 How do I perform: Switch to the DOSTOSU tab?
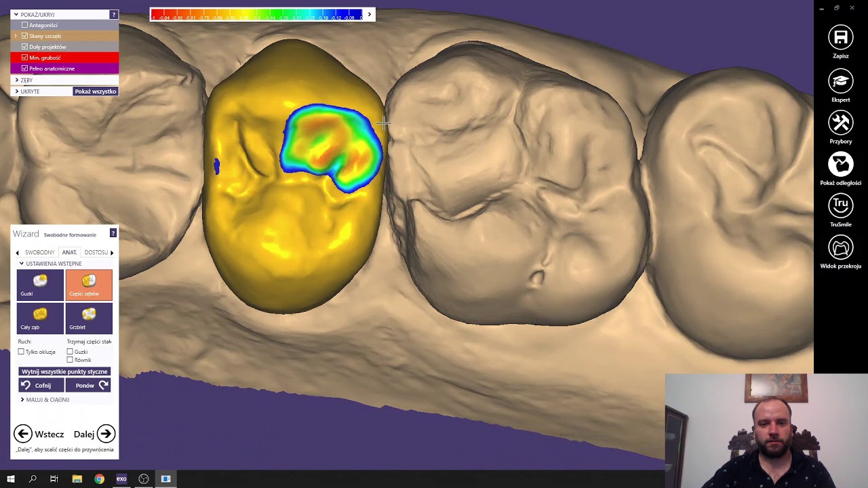click(96, 252)
